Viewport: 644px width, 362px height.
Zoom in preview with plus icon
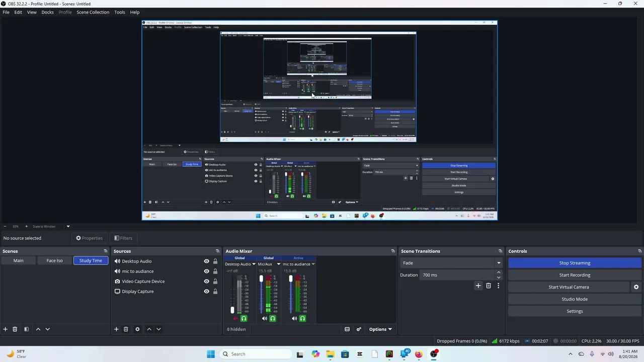tap(26, 226)
